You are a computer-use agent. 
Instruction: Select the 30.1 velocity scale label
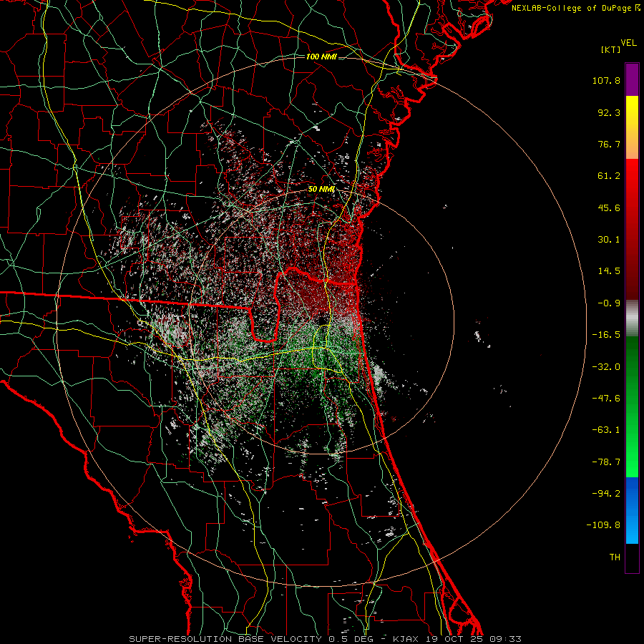point(609,240)
